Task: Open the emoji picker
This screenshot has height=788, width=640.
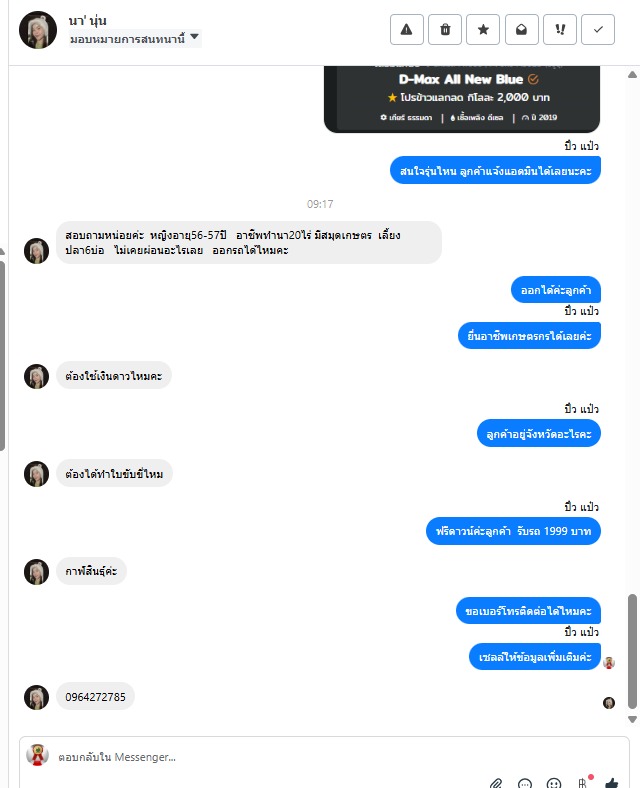Action: (x=554, y=783)
